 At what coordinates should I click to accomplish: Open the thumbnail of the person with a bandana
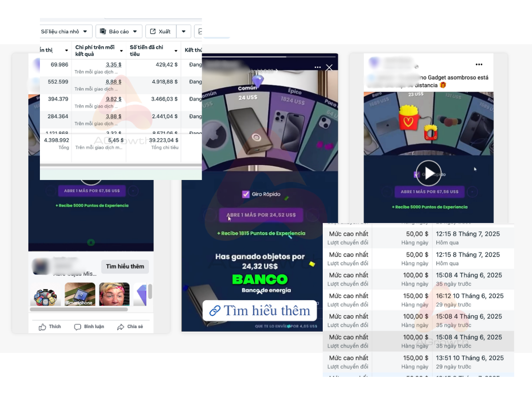114,294
